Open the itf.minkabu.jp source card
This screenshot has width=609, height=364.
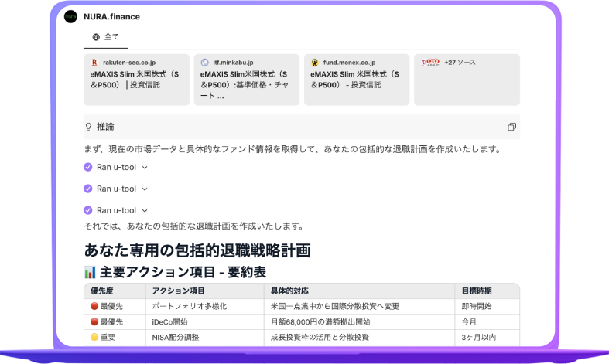(x=246, y=79)
